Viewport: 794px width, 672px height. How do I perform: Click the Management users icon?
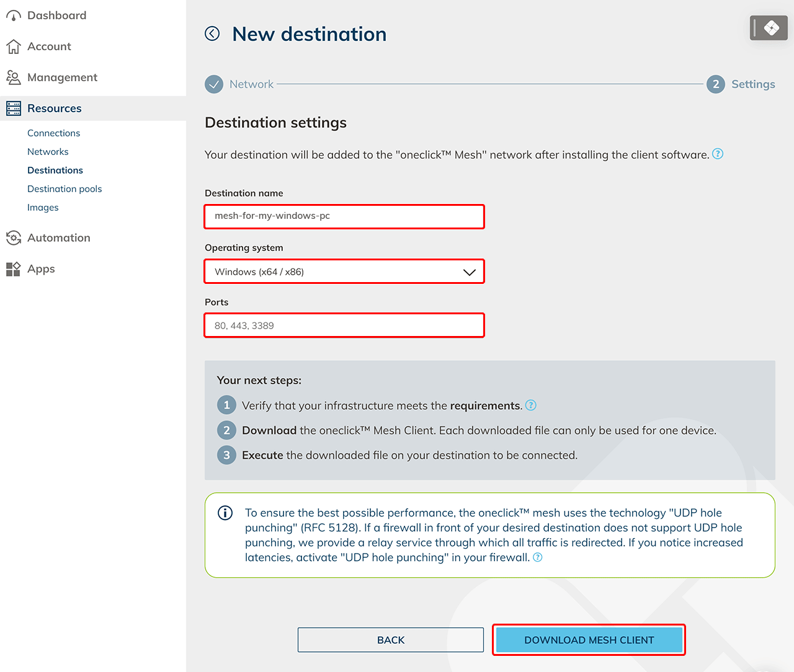tap(13, 77)
